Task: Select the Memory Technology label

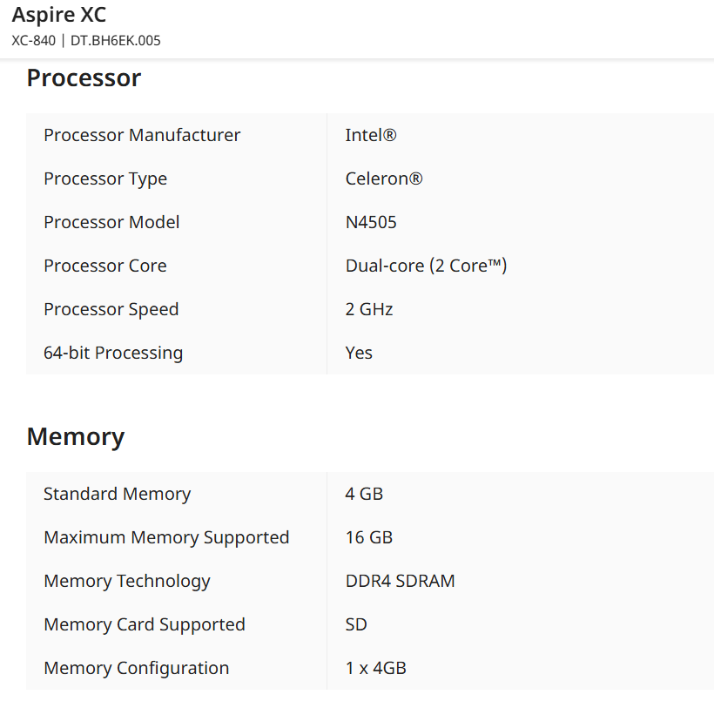Action: pyautogui.click(x=127, y=581)
